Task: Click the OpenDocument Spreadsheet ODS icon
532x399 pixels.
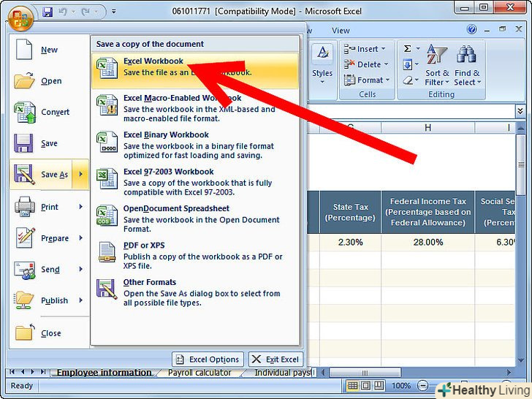Action: coord(107,216)
